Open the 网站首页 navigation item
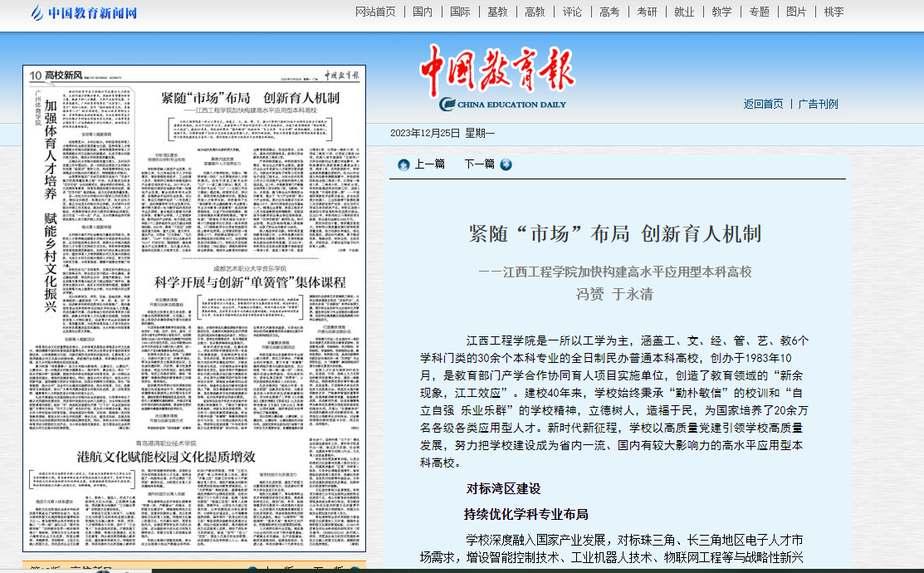Screen dimensions: 924x573 point(375,12)
